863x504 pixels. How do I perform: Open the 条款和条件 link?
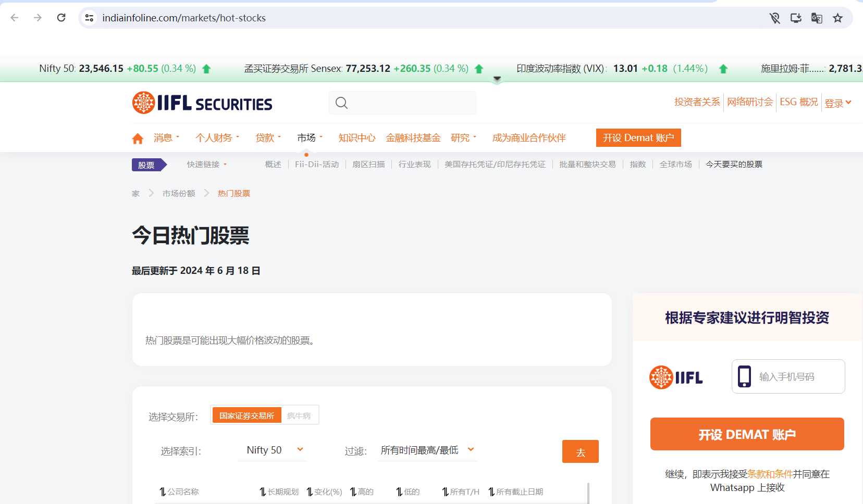pyautogui.click(x=770, y=474)
